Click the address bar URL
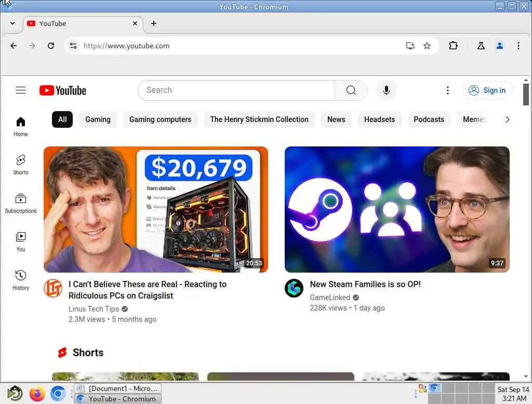The height and width of the screenshot is (404, 532). [x=126, y=46]
